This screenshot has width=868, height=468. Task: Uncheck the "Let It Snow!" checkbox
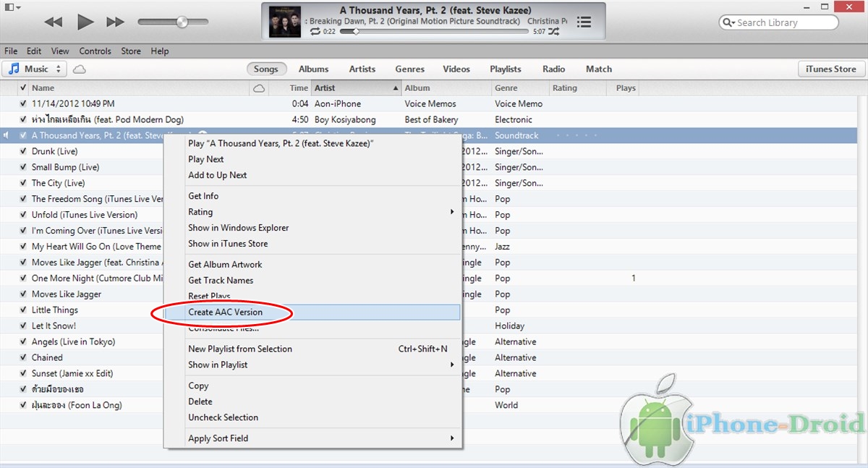coord(23,326)
